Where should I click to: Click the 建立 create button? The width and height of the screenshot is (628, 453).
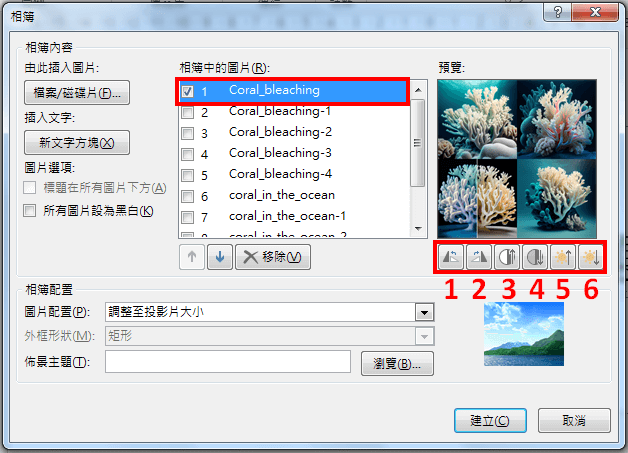point(490,421)
